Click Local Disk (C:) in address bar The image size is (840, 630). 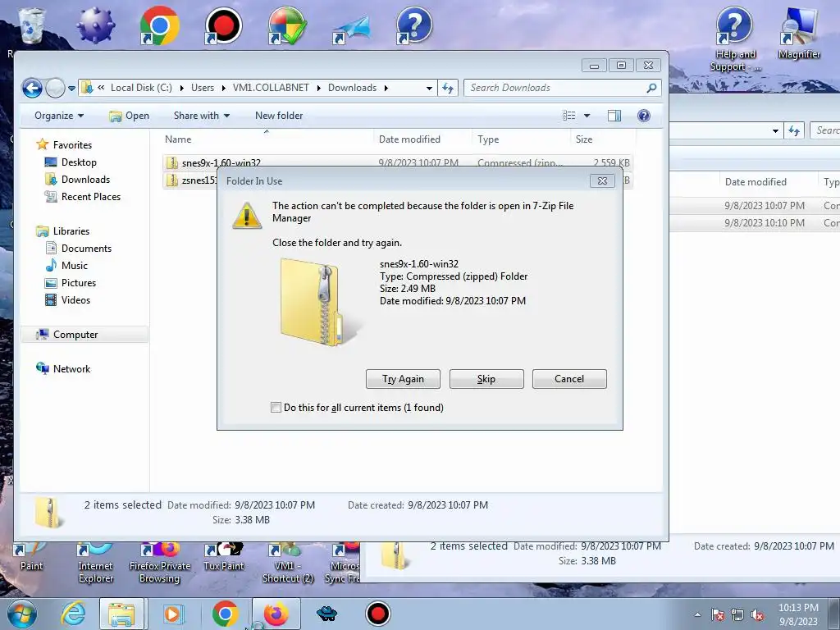pos(141,88)
